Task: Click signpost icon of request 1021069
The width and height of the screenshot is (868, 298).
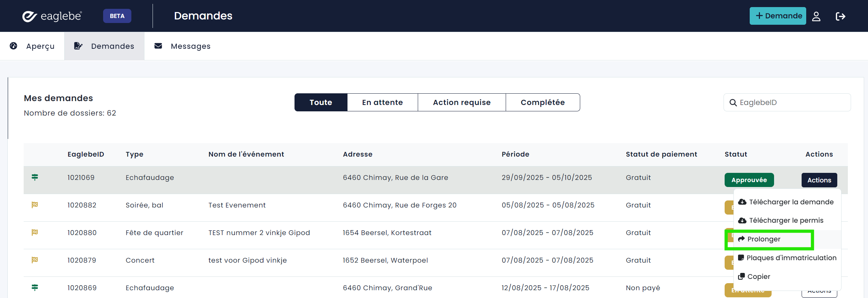Action: [35, 177]
